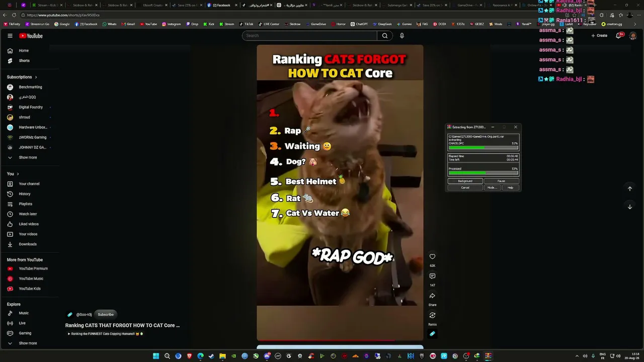Open Windows taskbar search

click(167, 356)
